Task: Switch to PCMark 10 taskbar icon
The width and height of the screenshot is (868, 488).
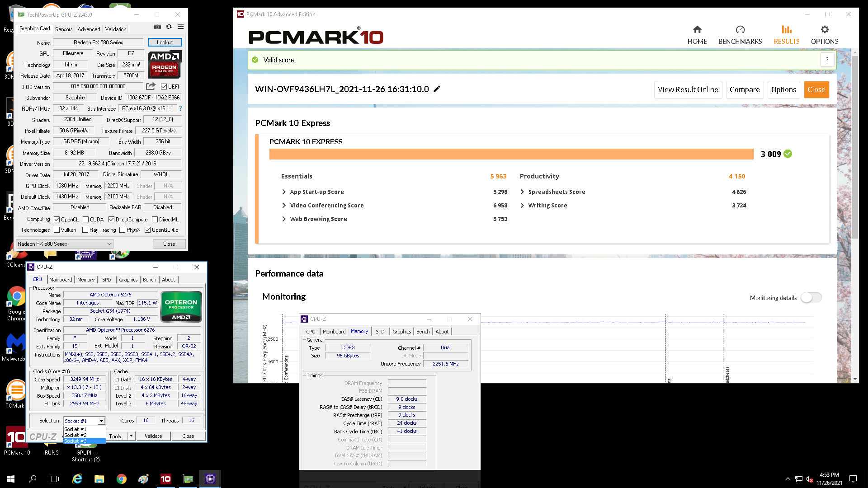Action: pyautogui.click(x=166, y=479)
